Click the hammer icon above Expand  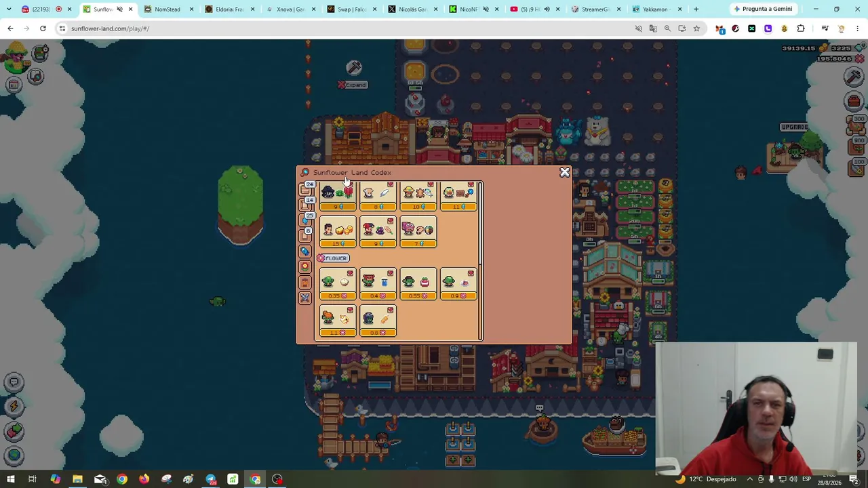354,67
